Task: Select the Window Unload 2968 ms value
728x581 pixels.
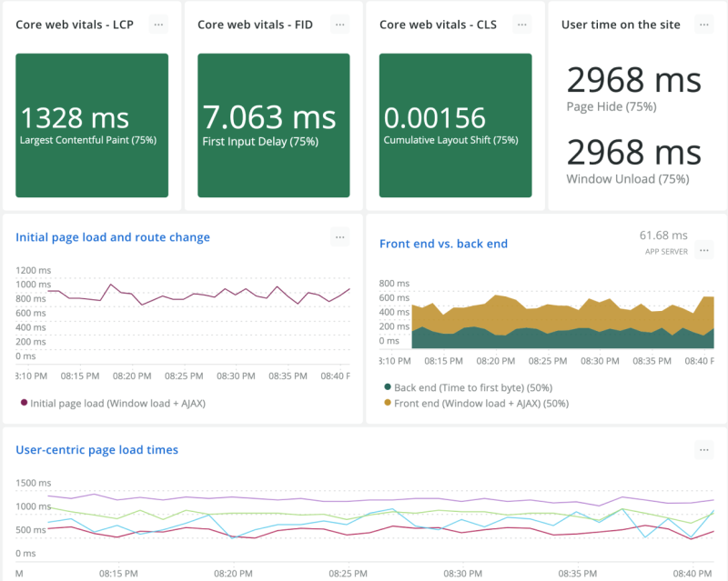Action: 633,152
